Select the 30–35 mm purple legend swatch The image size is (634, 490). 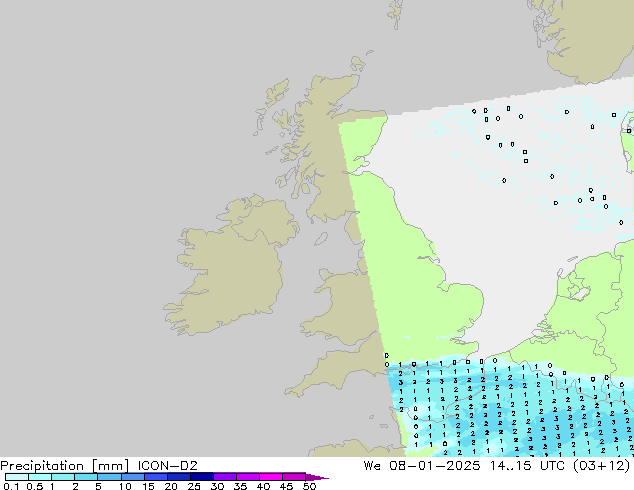pyautogui.click(x=225, y=477)
